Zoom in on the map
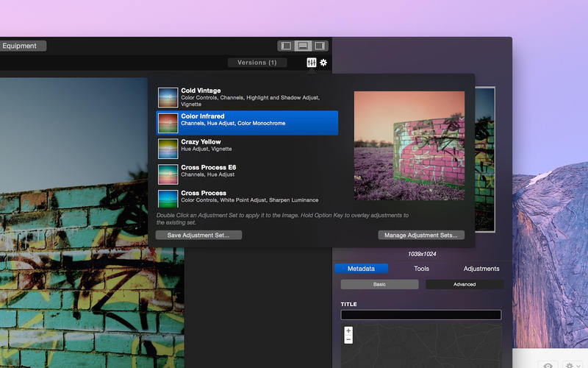 [x=348, y=330]
